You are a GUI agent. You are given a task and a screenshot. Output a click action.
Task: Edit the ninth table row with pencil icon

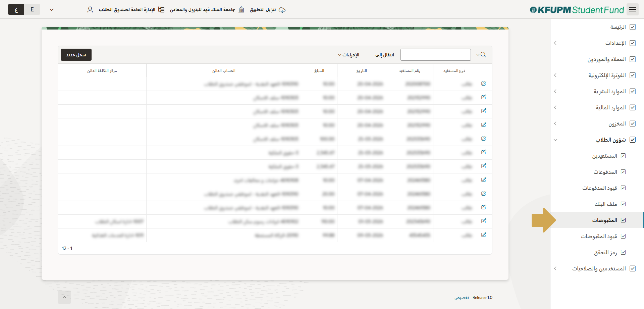click(484, 193)
